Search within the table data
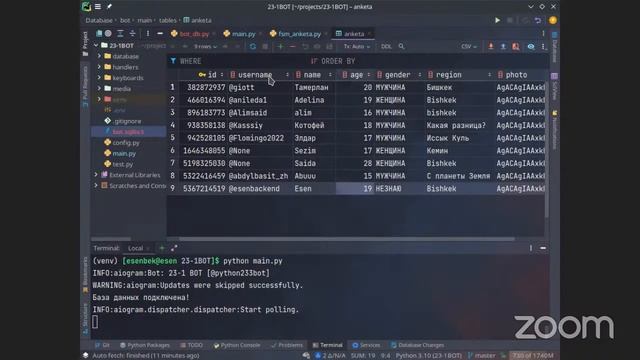The height and width of the screenshot is (360, 640). (x=402, y=47)
